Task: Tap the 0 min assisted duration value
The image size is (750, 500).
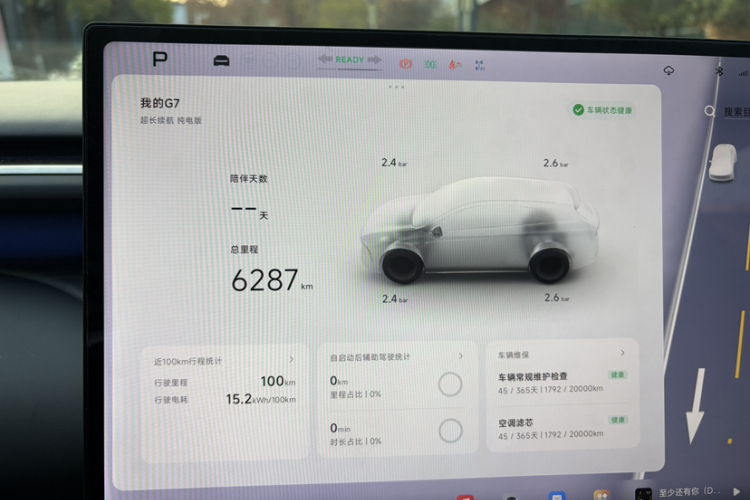Action: coord(340,428)
